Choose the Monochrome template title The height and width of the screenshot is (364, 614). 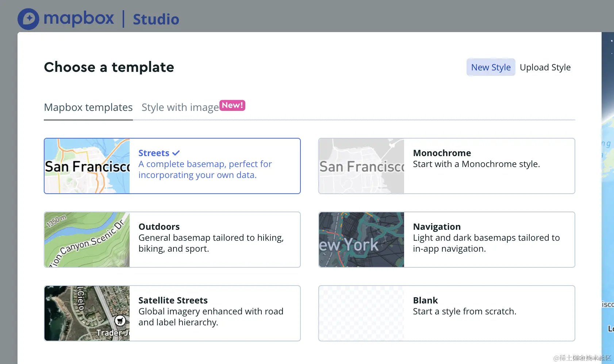(442, 153)
